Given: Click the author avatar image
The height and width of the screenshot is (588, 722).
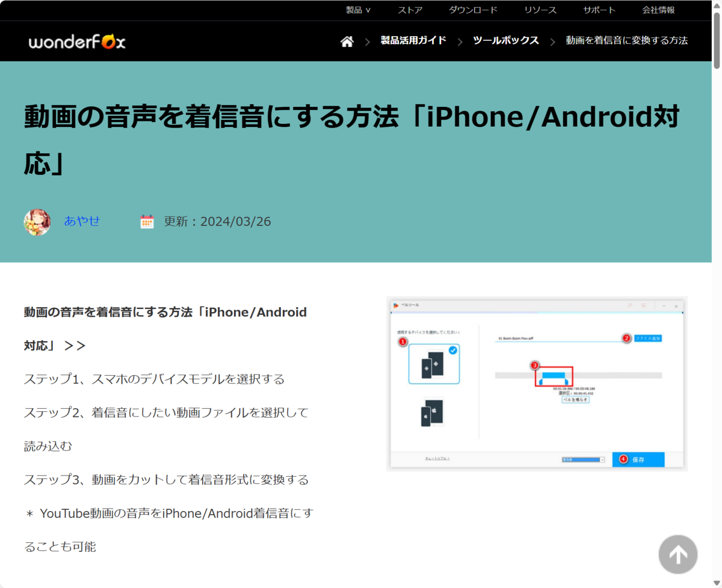Looking at the screenshot, I should (x=37, y=222).
